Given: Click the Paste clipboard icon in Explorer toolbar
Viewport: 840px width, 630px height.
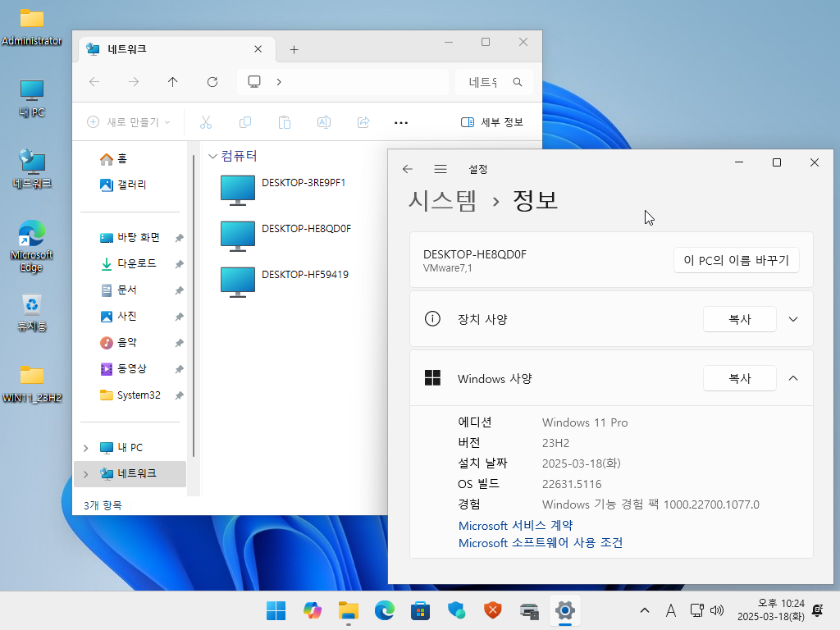Looking at the screenshot, I should [285, 123].
